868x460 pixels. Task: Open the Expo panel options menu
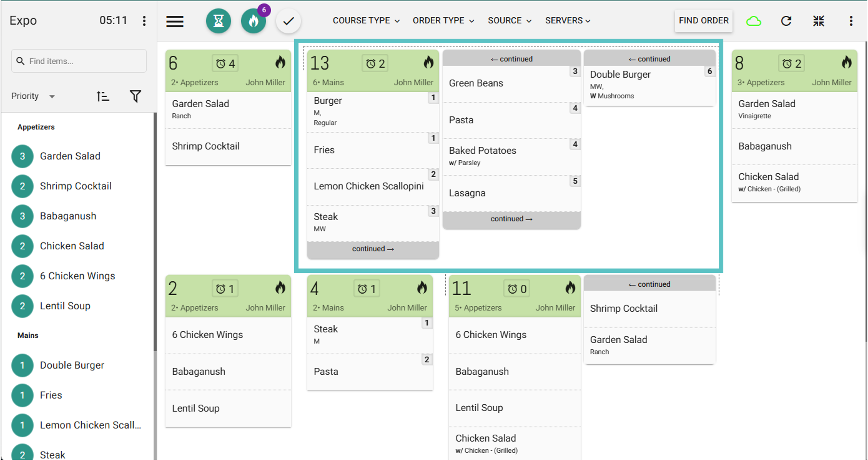pyautogui.click(x=144, y=21)
